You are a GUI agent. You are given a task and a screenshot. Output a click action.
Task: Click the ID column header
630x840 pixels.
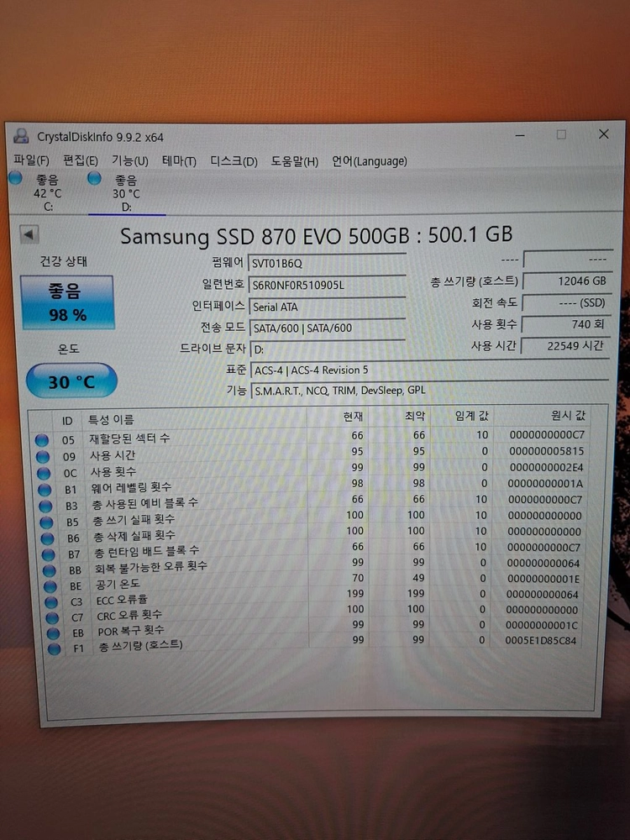click(x=67, y=421)
